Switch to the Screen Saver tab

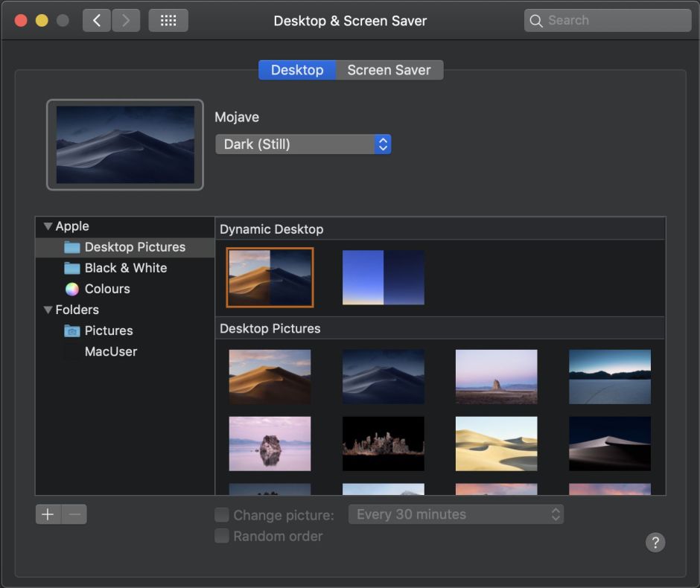[389, 69]
